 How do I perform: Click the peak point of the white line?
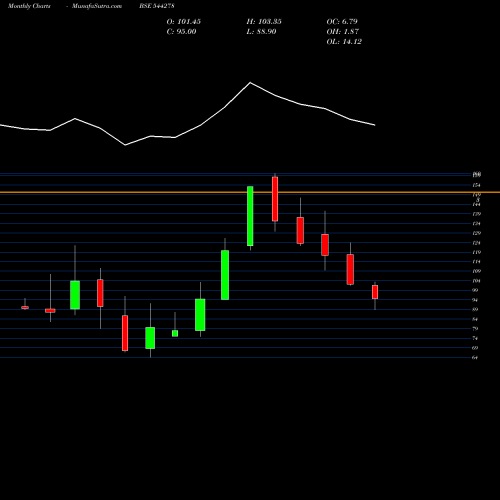coord(250,82)
